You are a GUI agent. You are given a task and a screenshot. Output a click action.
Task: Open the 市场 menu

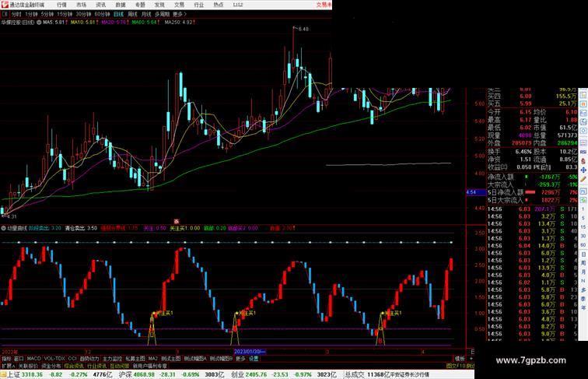tap(81, 5)
